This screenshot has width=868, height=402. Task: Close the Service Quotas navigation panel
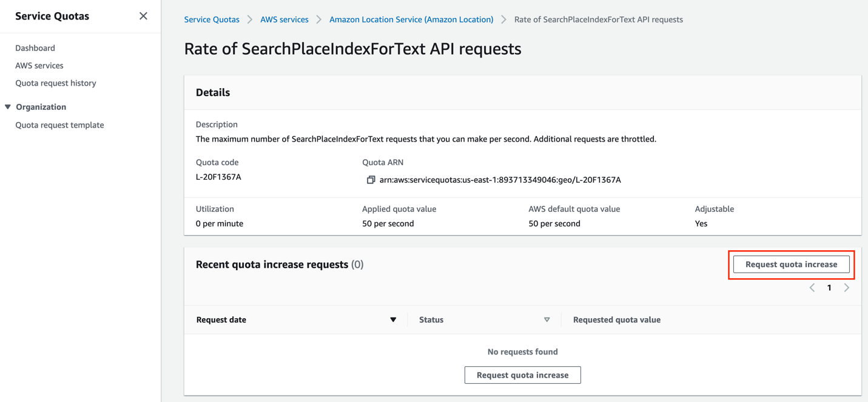coord(143,16)
